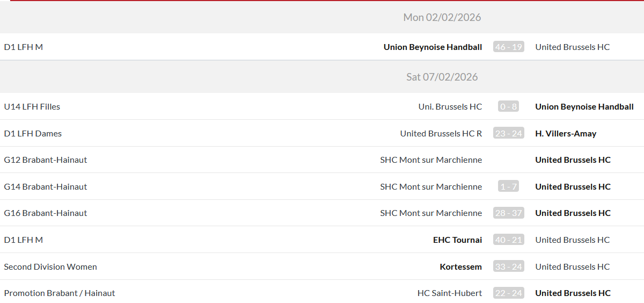This screenshot has width=644, height=303.
Task: Open Union Beynoise Handball in Monday's match
Action: [433, 47]
